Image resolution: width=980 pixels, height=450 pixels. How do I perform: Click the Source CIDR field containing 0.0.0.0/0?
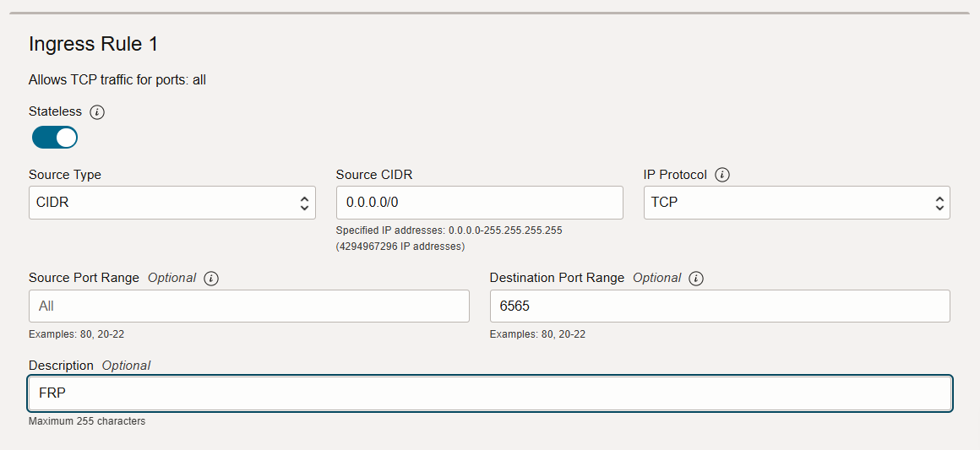click(479, 203)
